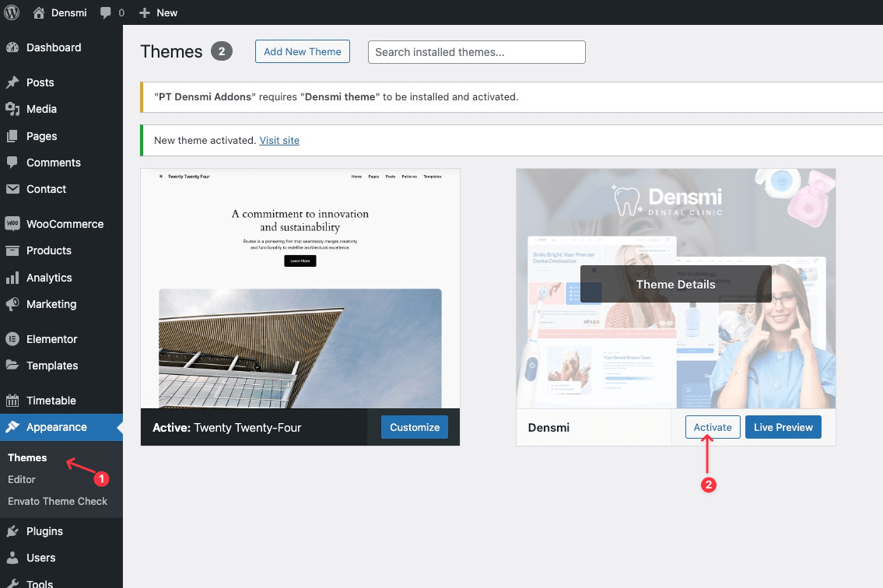Screen dimensions: 883x588
Task: Expand the Marketing menu
Action: (x=51, y=304)
